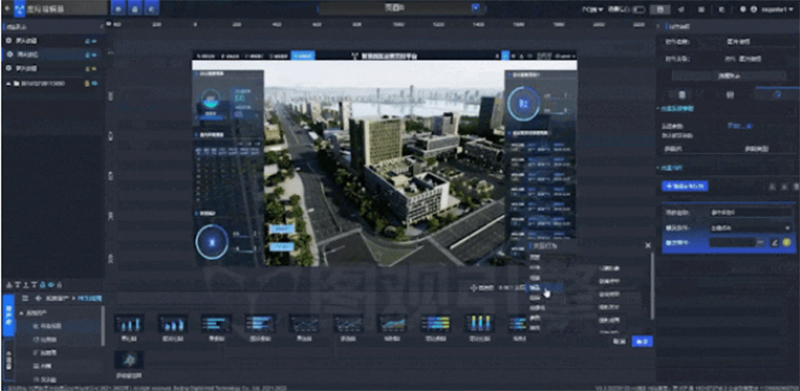Click the blue add event button in the right panel
Viewport: 800px width, 391px height.
685,186
